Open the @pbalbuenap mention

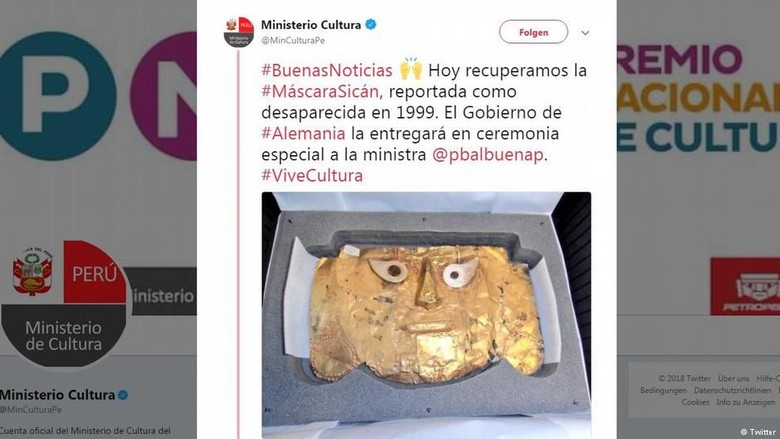pos(488,155)
